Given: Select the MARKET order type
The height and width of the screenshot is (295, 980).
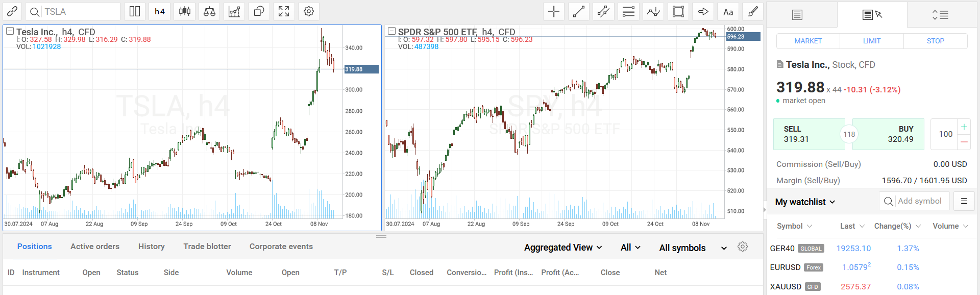Looking at the screenshot, I should (x=808, y=41).
